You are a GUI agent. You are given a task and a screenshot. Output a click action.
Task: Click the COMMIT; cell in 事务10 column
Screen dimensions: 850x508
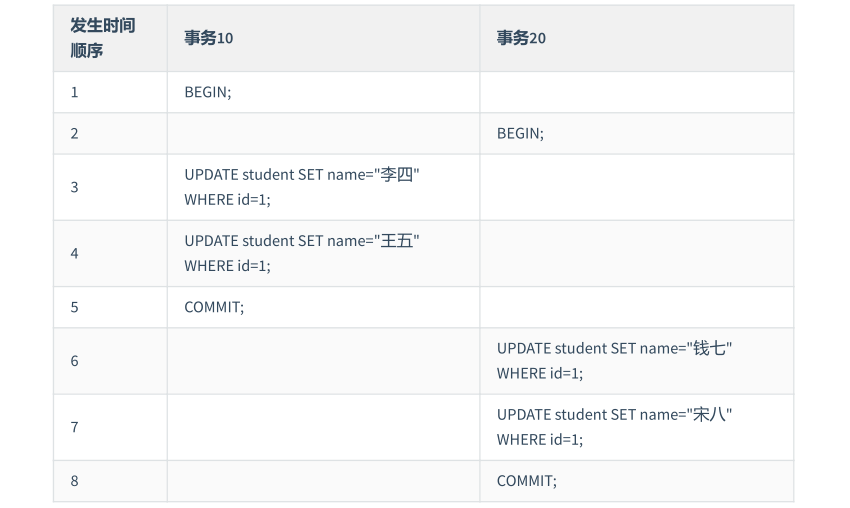pyautogui.click(x=214, y=307)
